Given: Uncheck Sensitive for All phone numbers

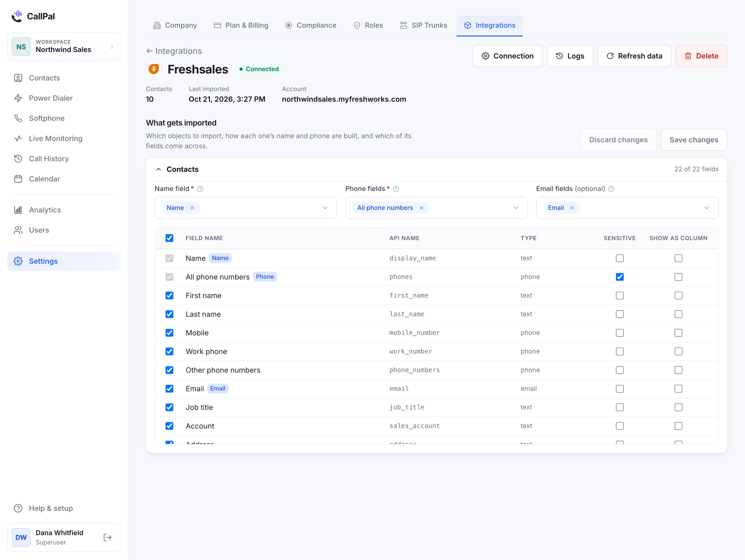Looking at the screenshot, I should [x=620, y=277].
